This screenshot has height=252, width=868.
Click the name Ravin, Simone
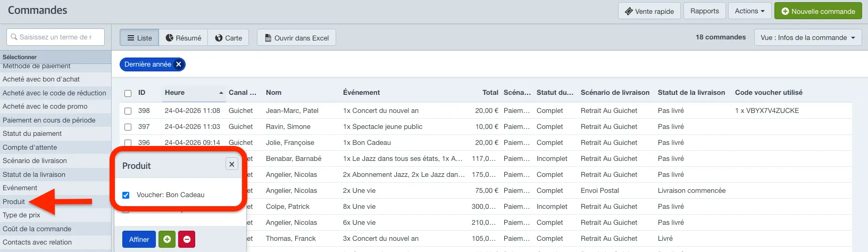[x=288, y=127]
